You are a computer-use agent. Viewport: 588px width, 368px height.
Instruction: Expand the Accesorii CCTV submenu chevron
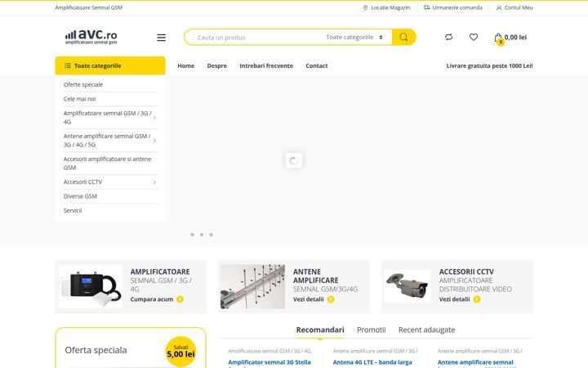coord(154,182)
